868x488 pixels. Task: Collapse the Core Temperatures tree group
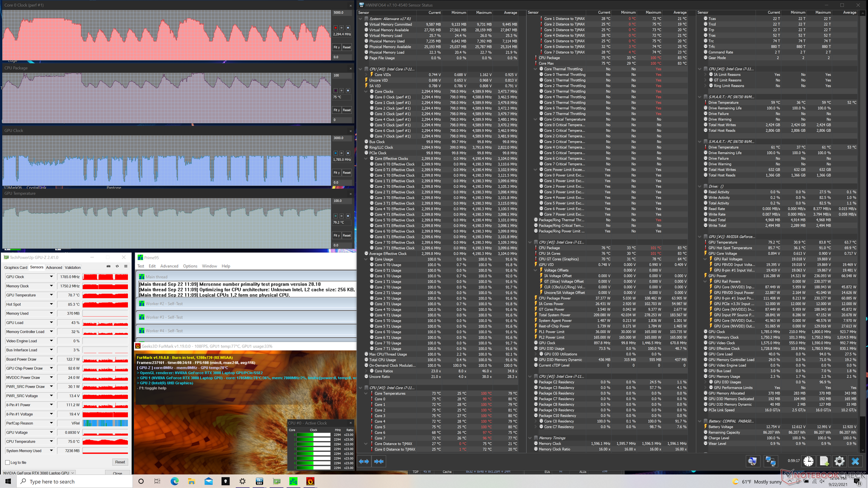366,393
